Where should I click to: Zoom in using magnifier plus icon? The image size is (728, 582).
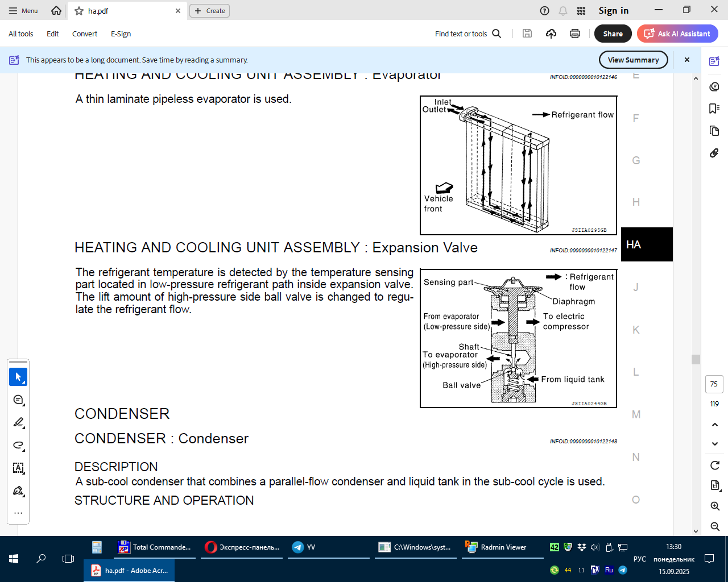715,506
